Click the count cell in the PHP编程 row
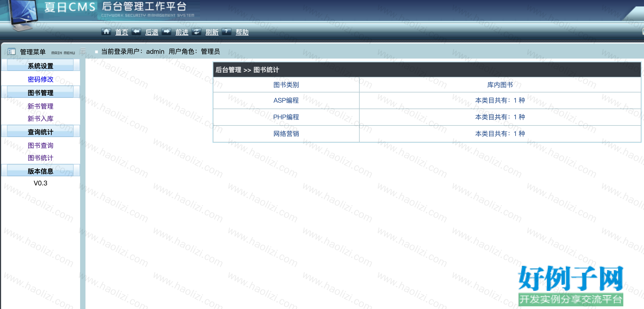 (x=500, y=117)
